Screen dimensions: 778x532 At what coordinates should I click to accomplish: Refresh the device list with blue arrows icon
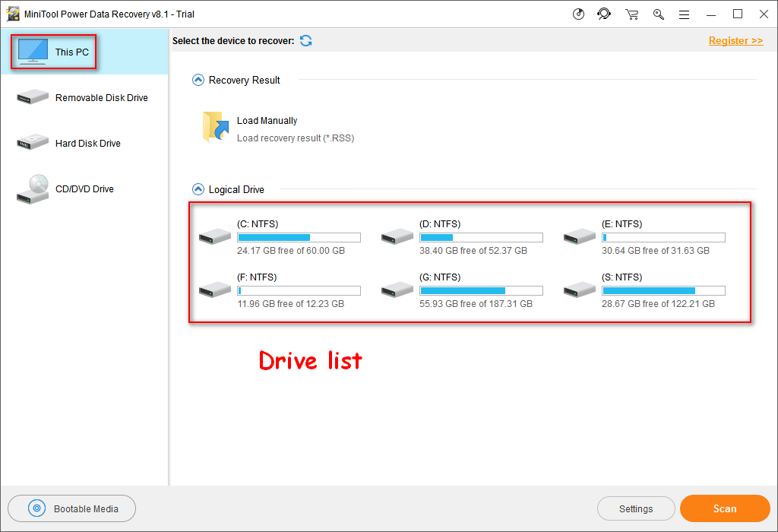[305, 41]
